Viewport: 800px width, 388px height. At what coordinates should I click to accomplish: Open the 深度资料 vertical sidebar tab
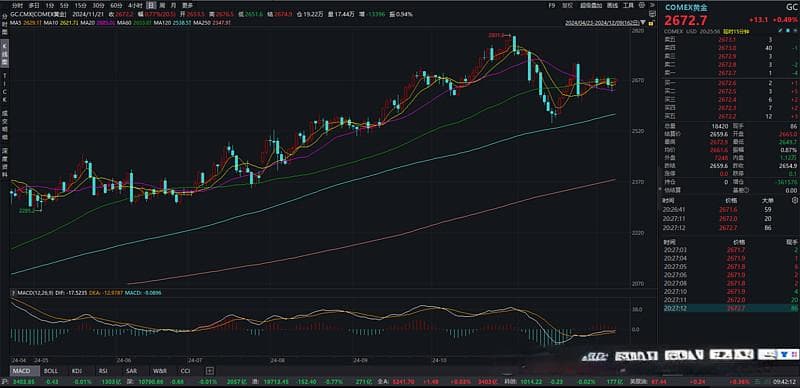[x=5, y=163]
